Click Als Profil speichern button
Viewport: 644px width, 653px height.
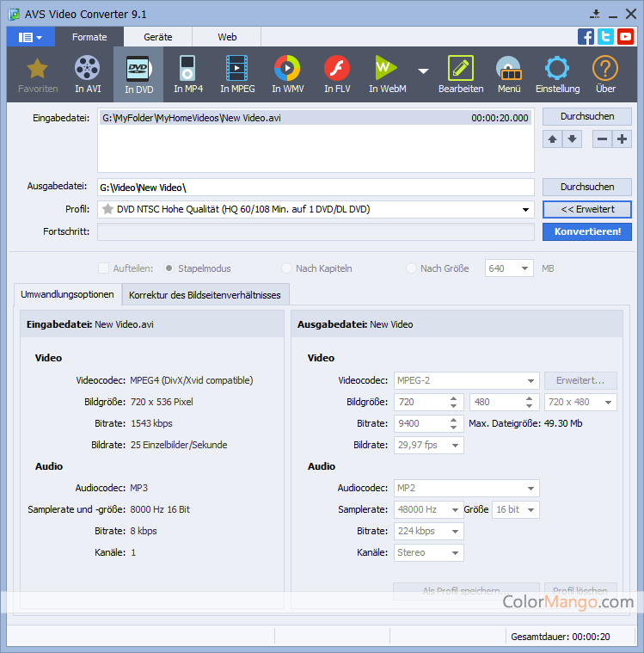pyautogui.click(x=466, y=591)
